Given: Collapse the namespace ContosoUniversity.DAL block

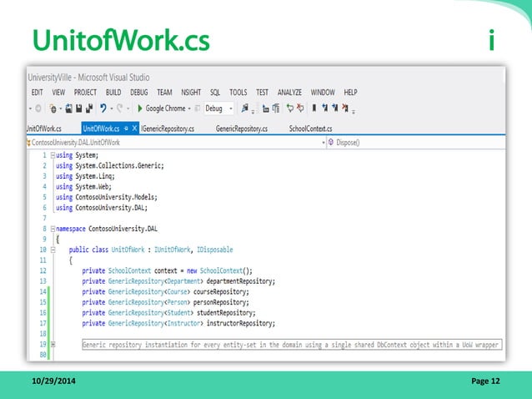Looking at the screenshot, I should pyautogui.click(x=53, y=228).
